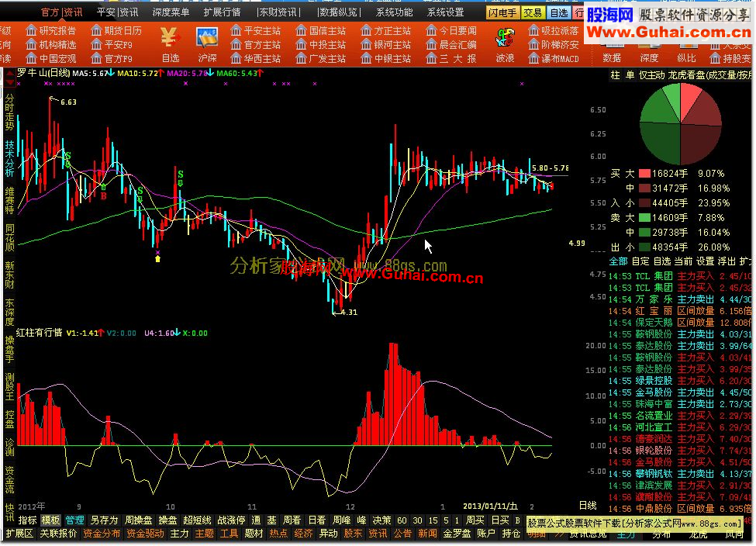The width and height of the screenshot is (756, 546).
Task: Open the 深度菜单 menu
Action: point(171,12)
